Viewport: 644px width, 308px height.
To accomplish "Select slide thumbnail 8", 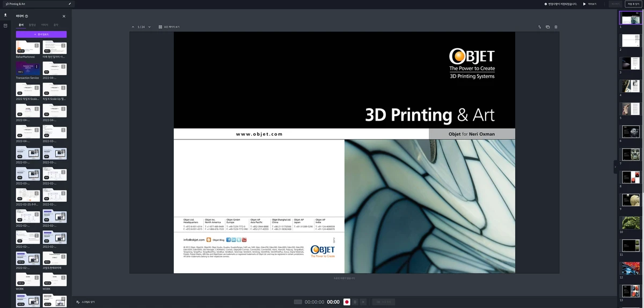I will (631, 178).
